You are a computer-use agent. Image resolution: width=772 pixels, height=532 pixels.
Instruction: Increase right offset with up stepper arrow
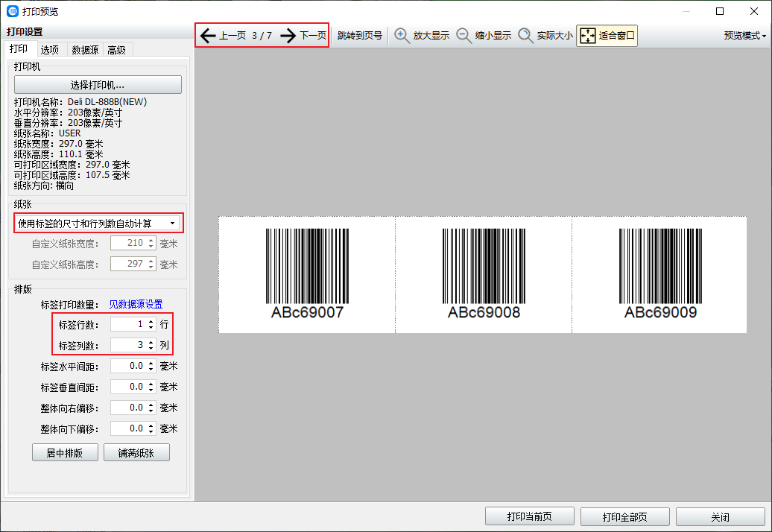point(151,405)
